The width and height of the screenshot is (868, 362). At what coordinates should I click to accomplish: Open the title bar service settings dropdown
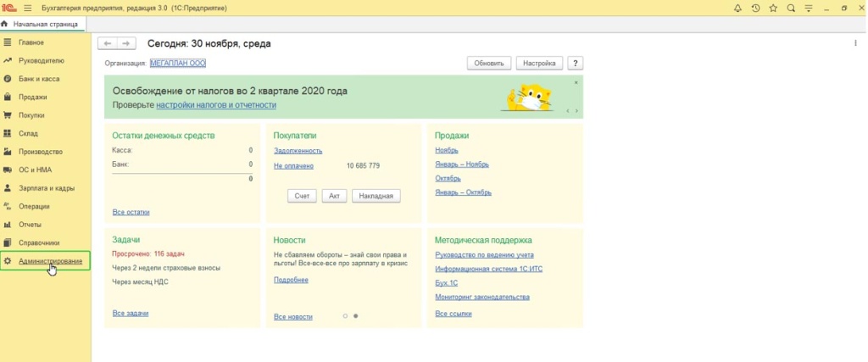pos(809,8)
